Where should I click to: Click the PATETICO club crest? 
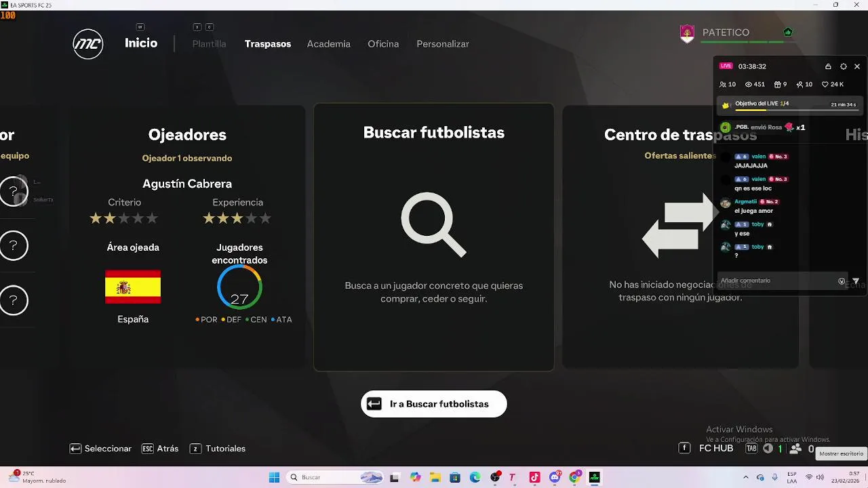687,33
